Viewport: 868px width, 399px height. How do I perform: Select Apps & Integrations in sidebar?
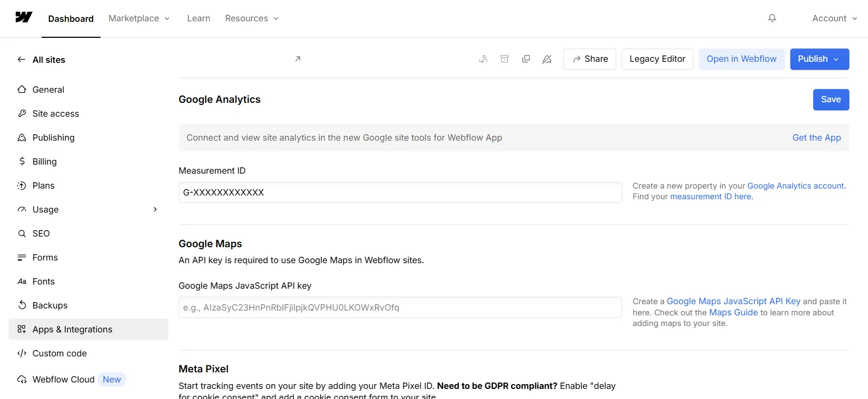point(88,329)
